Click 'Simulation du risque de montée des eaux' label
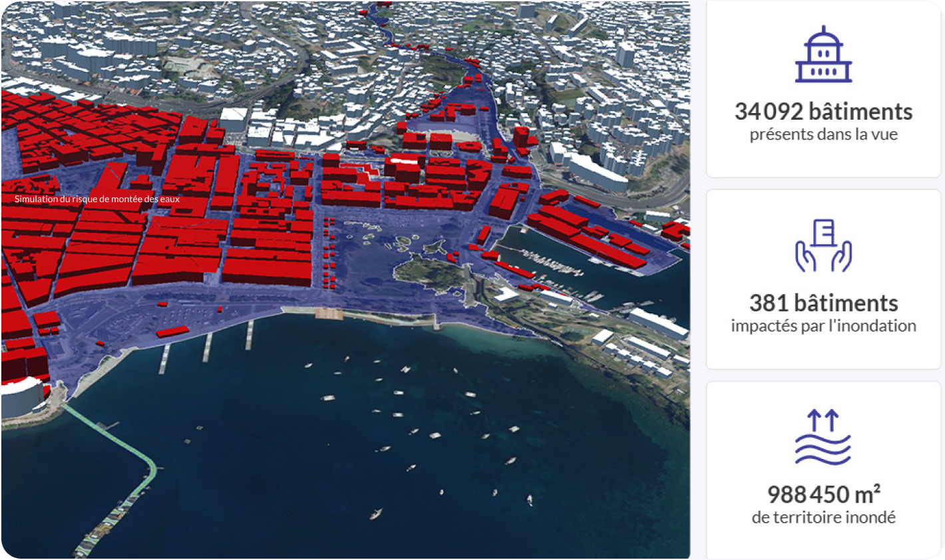The image size is (945, 560). coord(97,199)
